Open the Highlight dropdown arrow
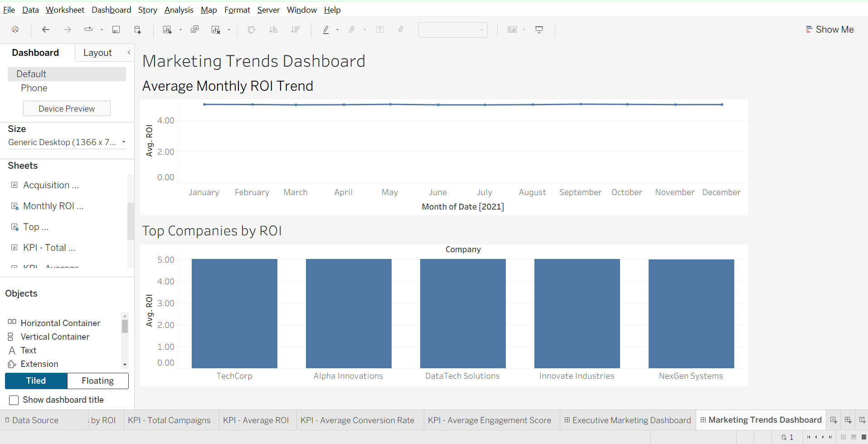The width and height of the screenshot is (868, 444). tap(337, 30)
